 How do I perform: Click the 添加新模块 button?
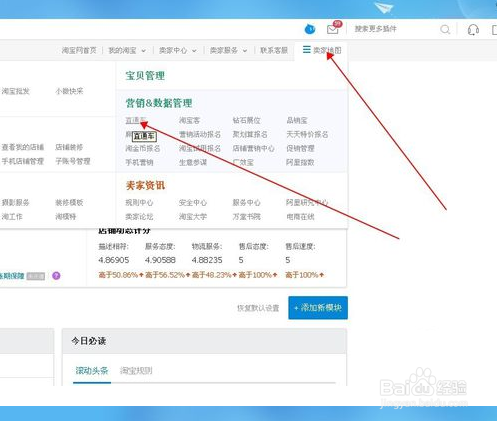pos(318,308)
